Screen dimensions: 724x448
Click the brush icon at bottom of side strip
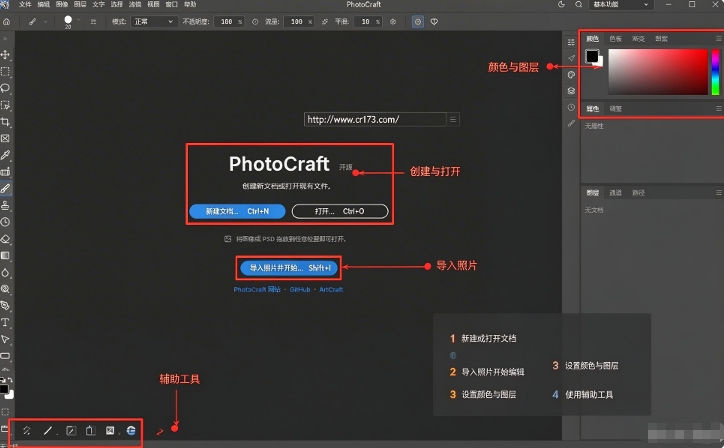(x=571, y=124)
